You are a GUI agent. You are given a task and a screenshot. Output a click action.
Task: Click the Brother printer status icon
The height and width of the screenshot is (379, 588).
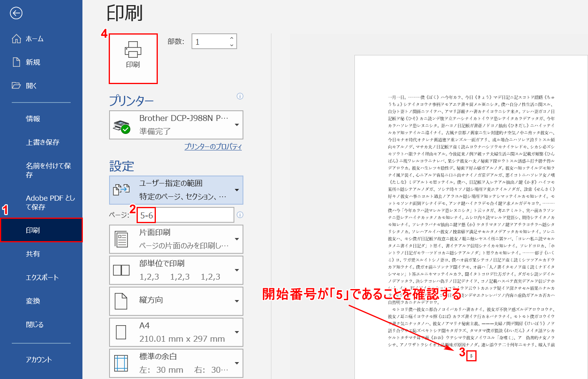(122, 126)
